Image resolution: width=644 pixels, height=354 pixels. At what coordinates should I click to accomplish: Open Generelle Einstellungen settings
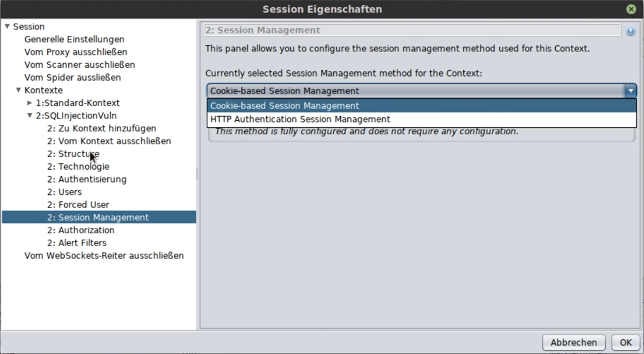[x=74, y=39]
